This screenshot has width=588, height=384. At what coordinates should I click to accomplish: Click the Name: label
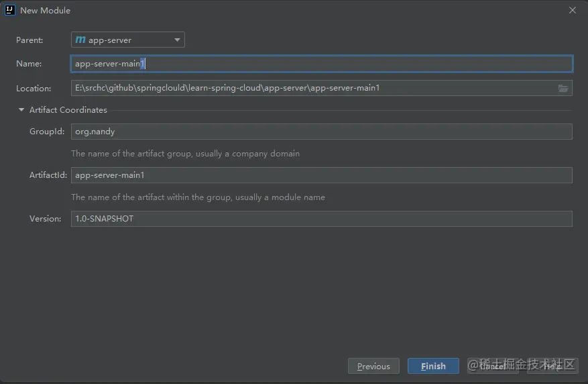[29, 64]
